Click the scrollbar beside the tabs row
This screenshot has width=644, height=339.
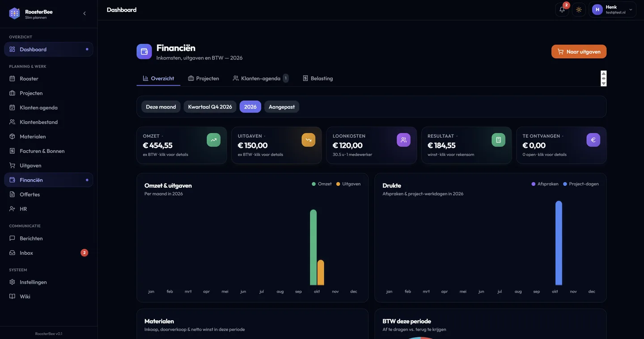604,78
